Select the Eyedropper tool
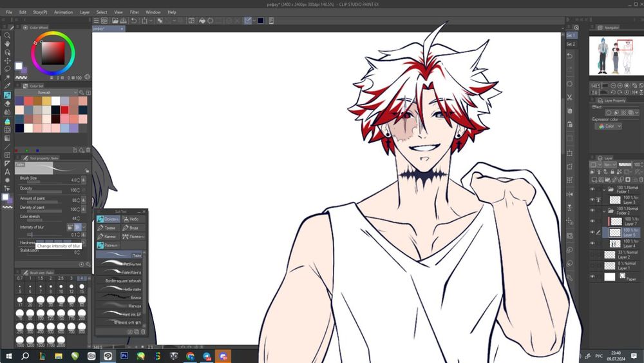The image size is (644, 363). [7, 86]
